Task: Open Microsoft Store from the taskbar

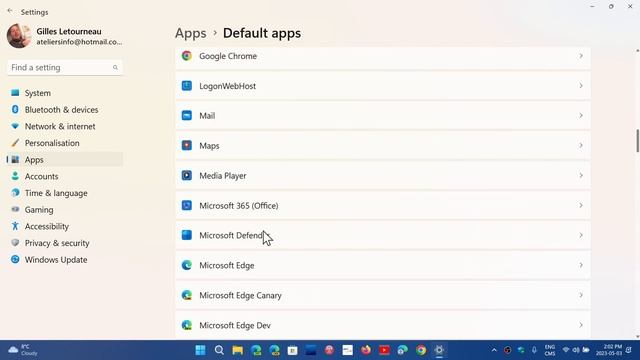Action: click(292, 350)
